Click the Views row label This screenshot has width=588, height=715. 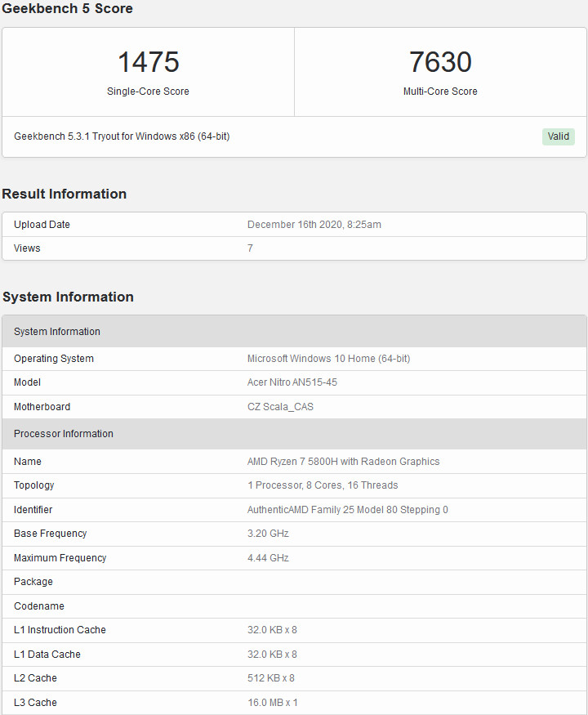tap(27, 248)
